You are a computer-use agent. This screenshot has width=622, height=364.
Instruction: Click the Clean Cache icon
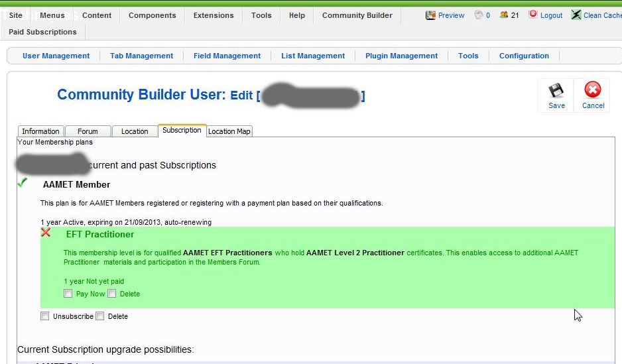(576, 15)
